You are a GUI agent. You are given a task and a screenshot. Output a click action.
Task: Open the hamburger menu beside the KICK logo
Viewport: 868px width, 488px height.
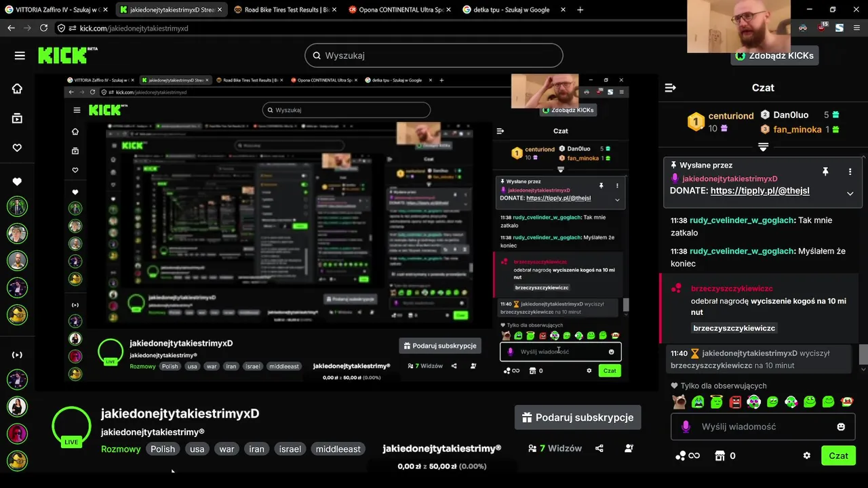(20, 56)
